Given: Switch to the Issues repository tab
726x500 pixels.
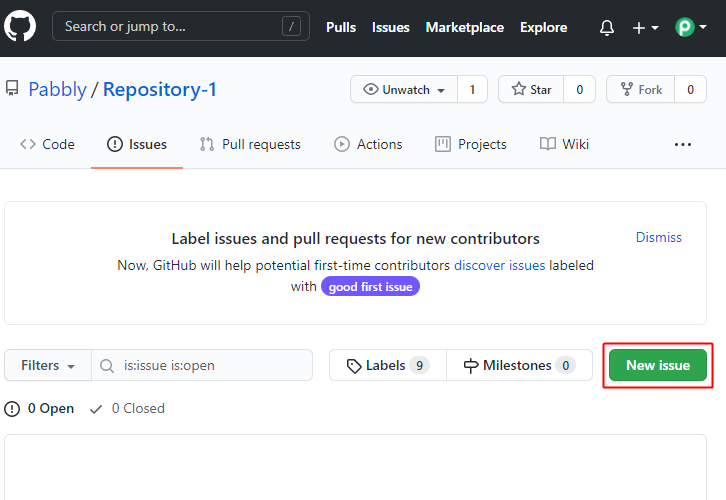Looking at the screenshot, I should point(137,144).
